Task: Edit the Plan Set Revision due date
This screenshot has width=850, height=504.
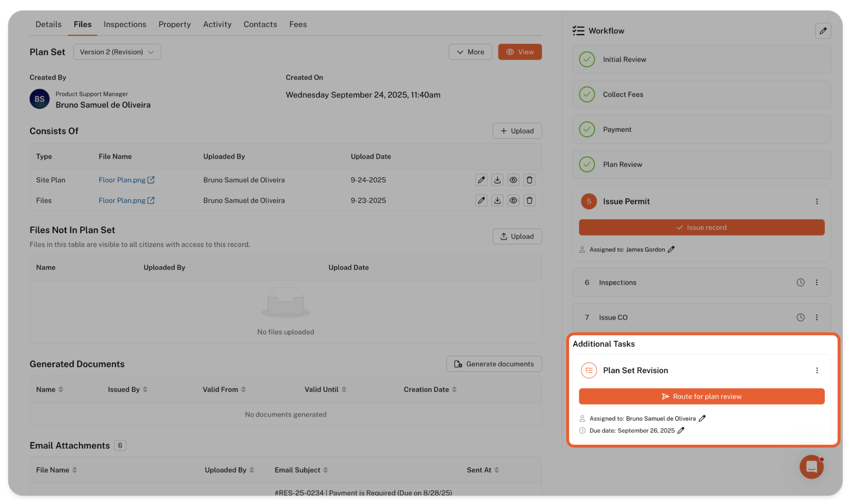Action: (x=681, y=431)
